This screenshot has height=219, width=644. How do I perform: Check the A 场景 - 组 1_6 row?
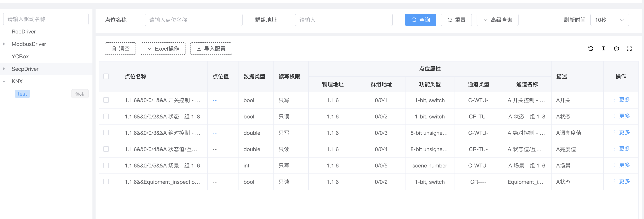pyautogui.click(x=106, y=166)
